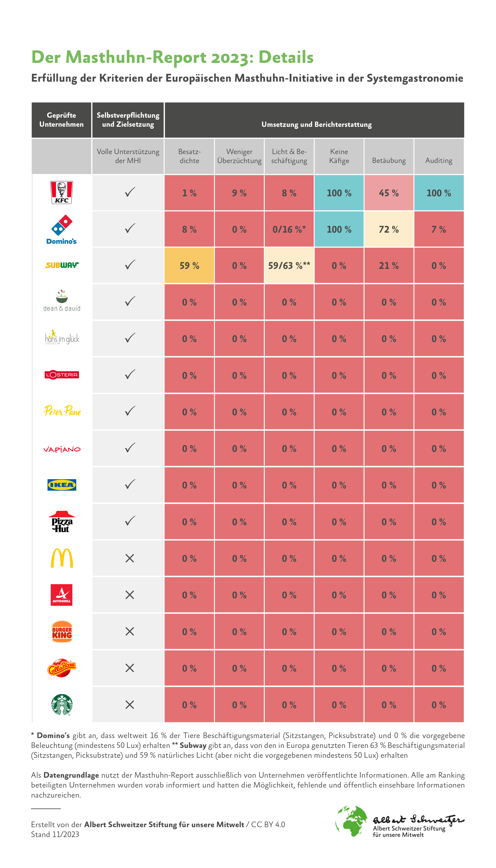Click the checkmark in the KFC row
The height and width of the screenshot is (868, 496).
click(x=130, y=193)
